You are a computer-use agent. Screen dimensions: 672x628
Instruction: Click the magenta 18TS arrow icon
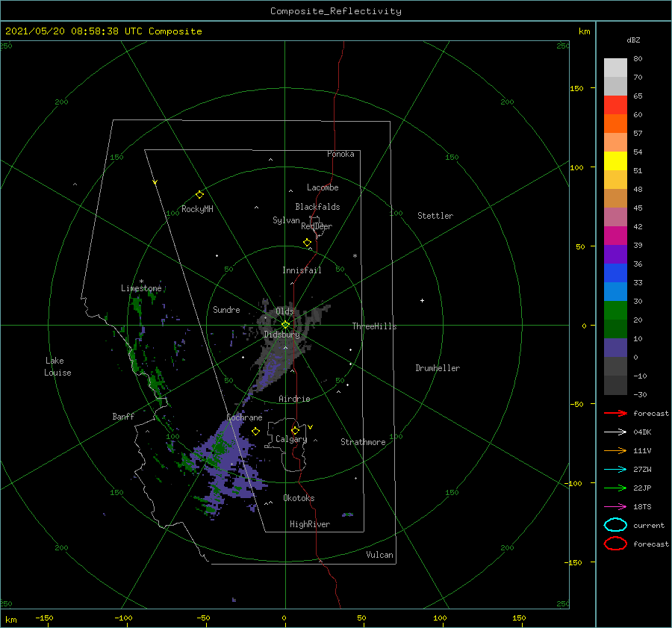[615, 507]
